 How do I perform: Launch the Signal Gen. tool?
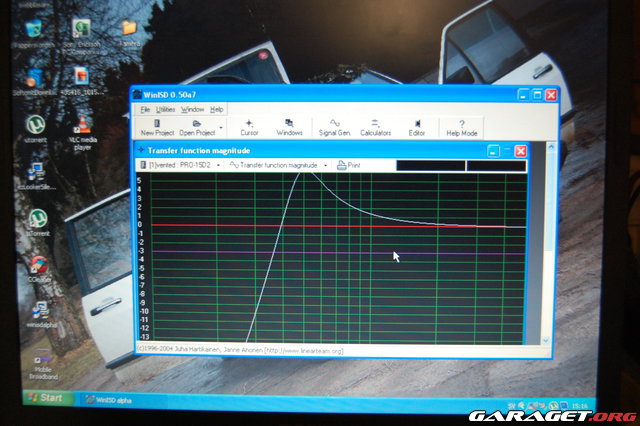click(334, 126)
